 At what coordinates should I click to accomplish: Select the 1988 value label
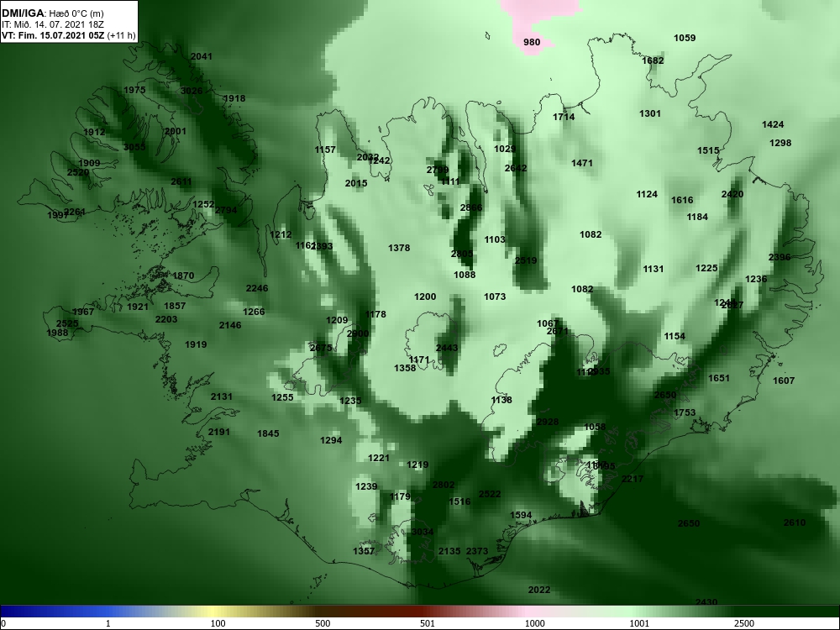pyautogui.click(x=57, y=333)
